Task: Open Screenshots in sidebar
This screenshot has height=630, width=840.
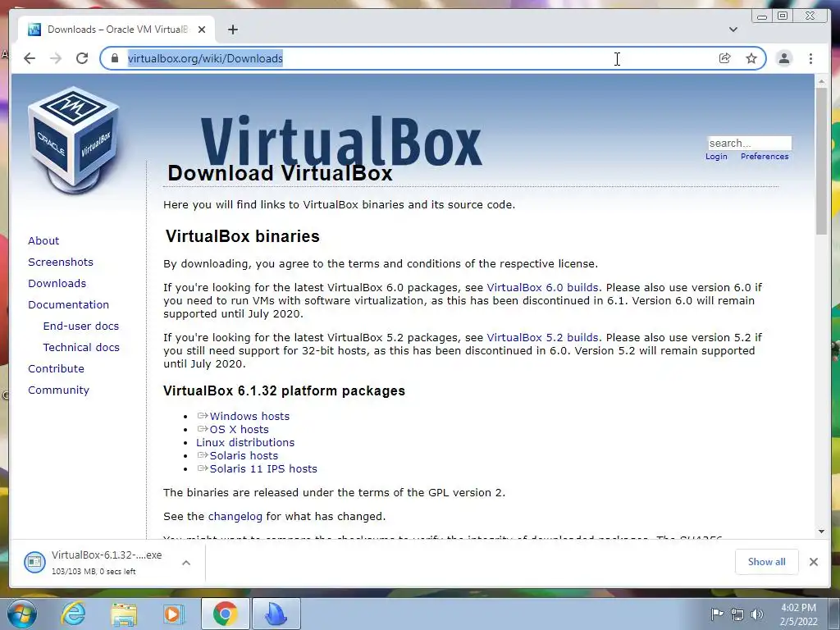Action: tap(61, 262)
